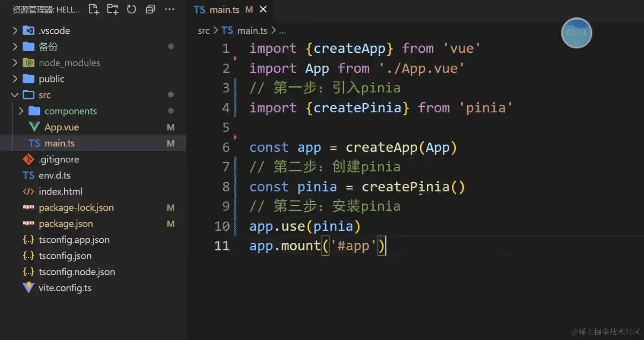Collapse all folders in explorer

(x=150, y=10)
